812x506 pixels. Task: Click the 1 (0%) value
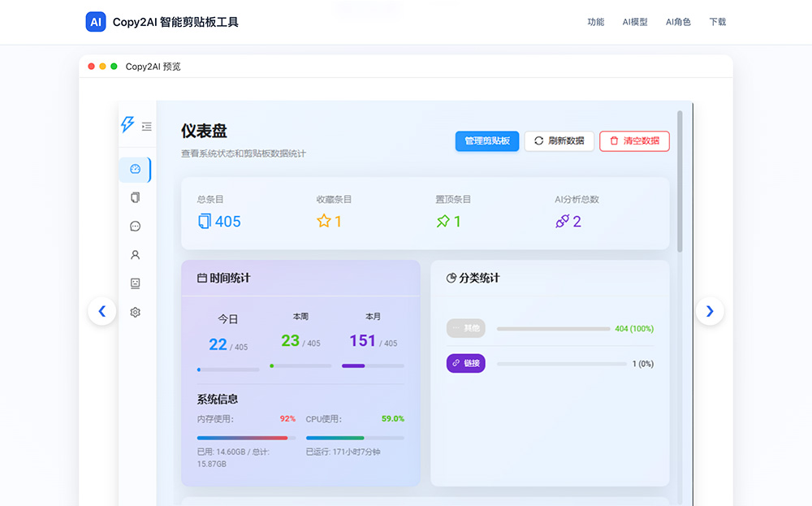coord(643,364)
